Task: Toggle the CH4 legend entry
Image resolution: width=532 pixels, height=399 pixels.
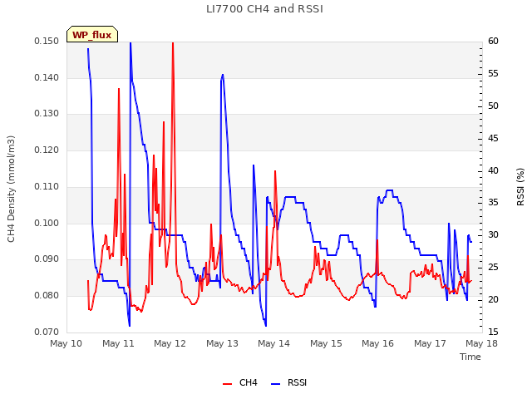Action: pyautogui.click(x=240, y=382)
